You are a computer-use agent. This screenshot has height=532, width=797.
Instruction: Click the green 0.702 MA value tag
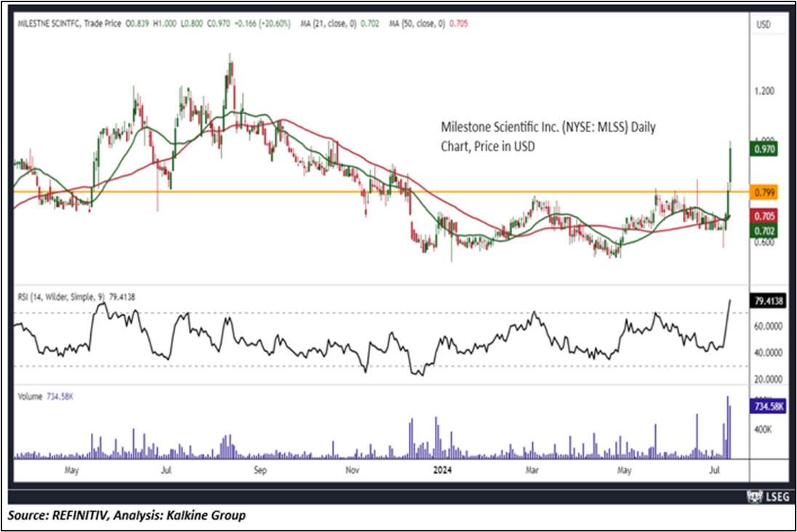(764, 230)
